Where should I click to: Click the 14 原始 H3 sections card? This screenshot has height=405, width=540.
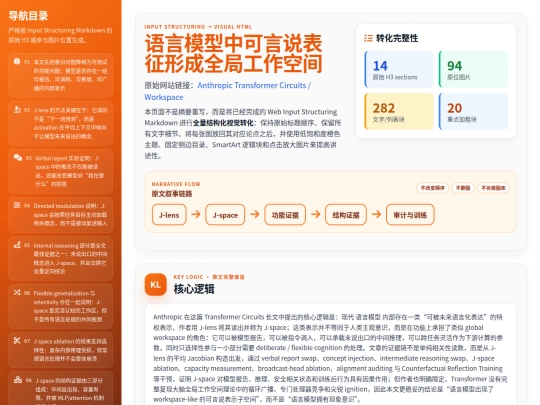click(399, 69)
